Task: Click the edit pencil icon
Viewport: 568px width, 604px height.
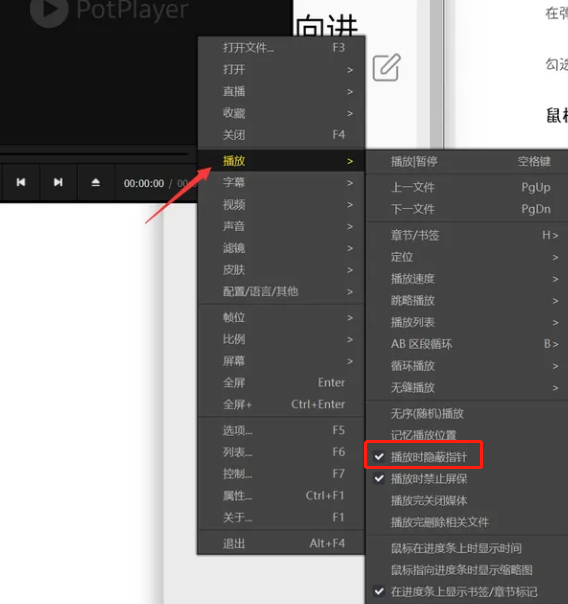Action: (387, 67)
